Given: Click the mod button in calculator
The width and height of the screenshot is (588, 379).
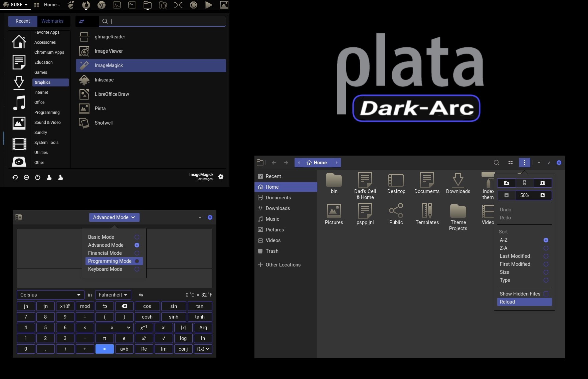Looking at the screenshot, I should 85,306.
